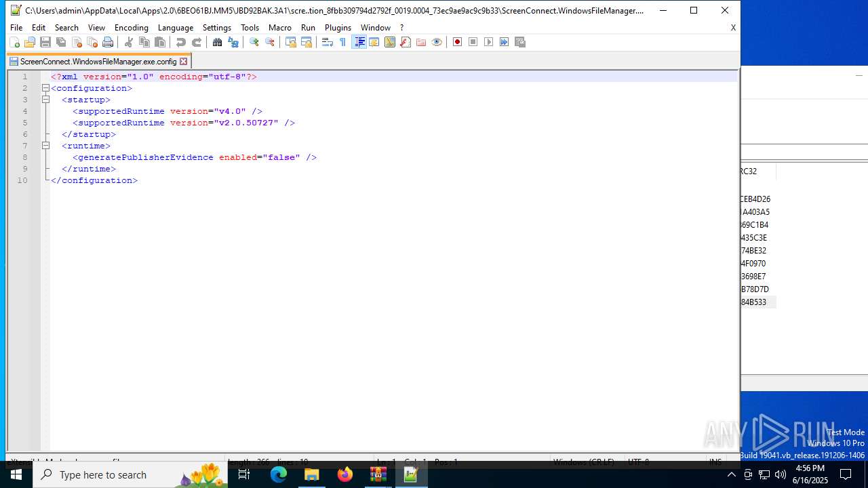
Task: Toggle word wrap in the toolbar
Action: click(x=328, y=42)
